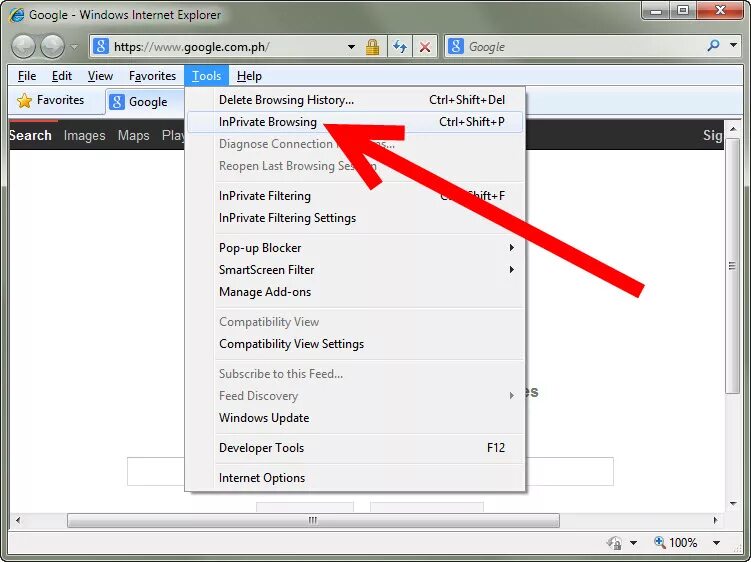Click the Favorites star button
The width and height of the screenshot is (751, 562).
pos(50,100)
